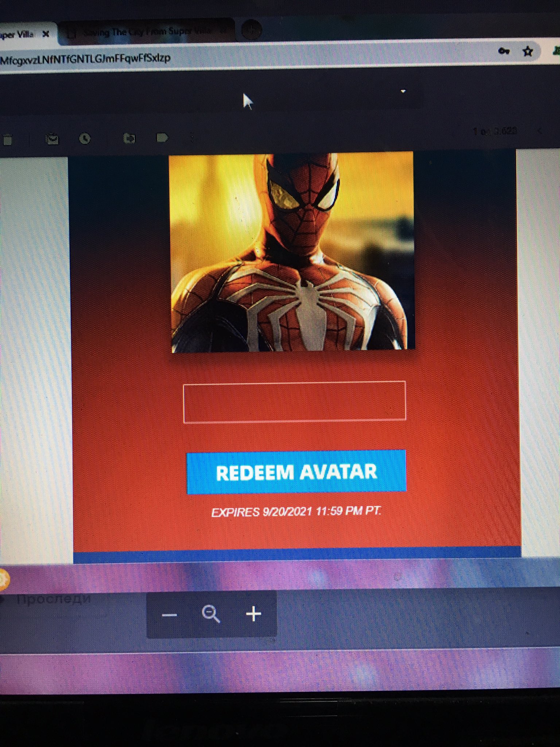Zoom in with the plus button
Screen dimensions: 560x747
(x=254, y=614)
